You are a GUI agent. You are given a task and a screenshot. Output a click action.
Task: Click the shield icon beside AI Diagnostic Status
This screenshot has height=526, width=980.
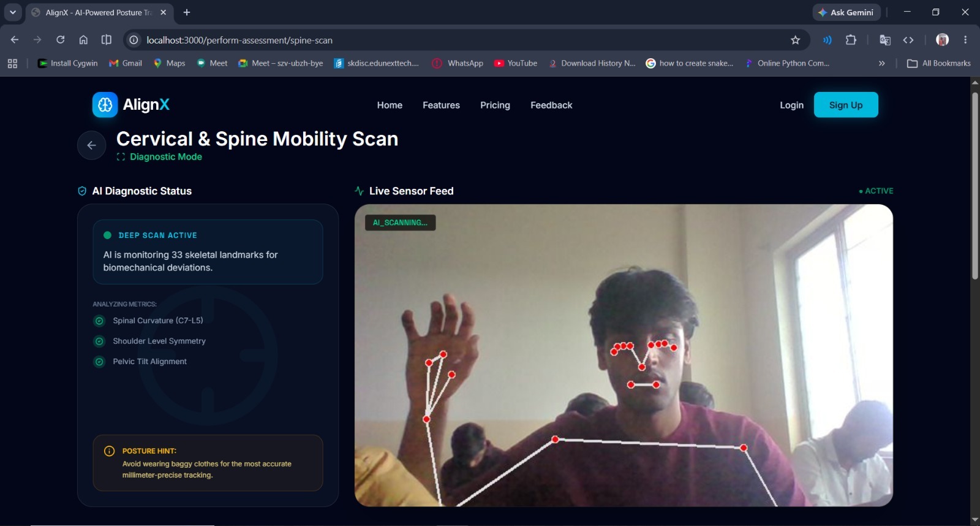[82, 191]
